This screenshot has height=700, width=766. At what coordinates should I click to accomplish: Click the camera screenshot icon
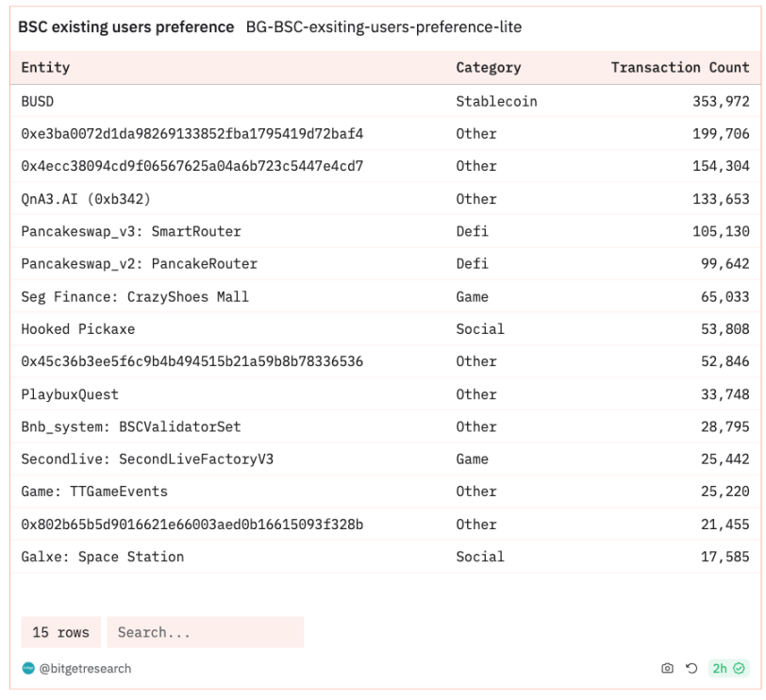pos(667,668)
